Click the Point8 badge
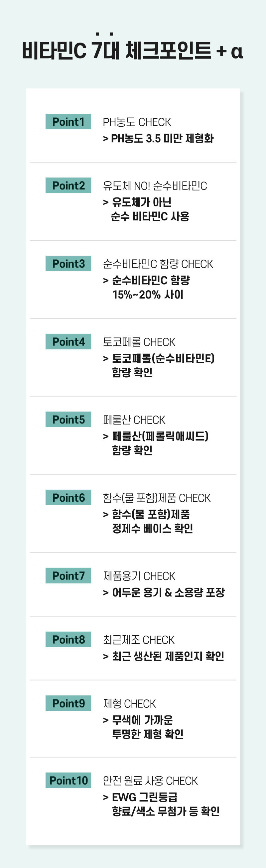The width and height of the screenshot is (266, 868). point(68,639)
